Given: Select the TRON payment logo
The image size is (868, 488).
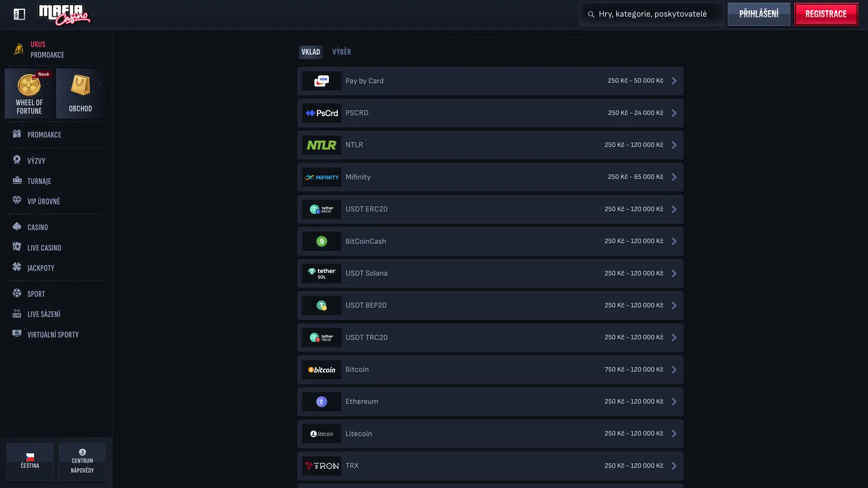Looking at the screenshot, I should [322, 466].
